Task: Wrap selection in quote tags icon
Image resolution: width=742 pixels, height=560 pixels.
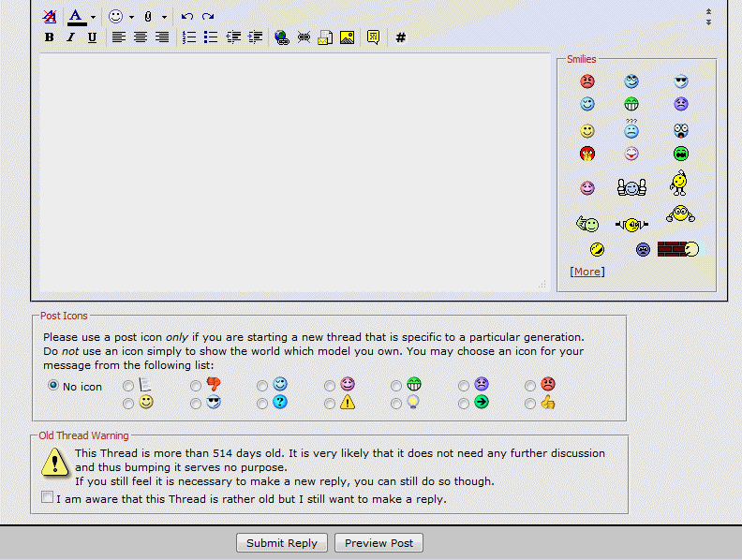Action: point(373,37)
